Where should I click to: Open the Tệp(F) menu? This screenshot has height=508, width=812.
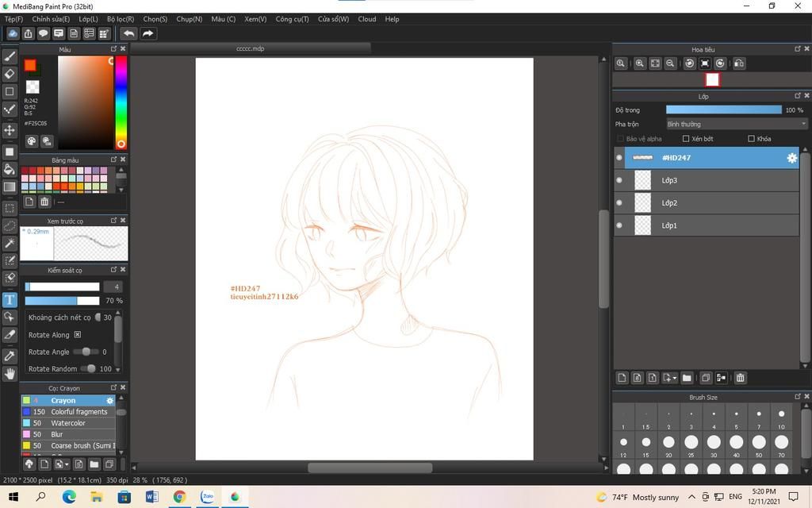click(14, 19)
